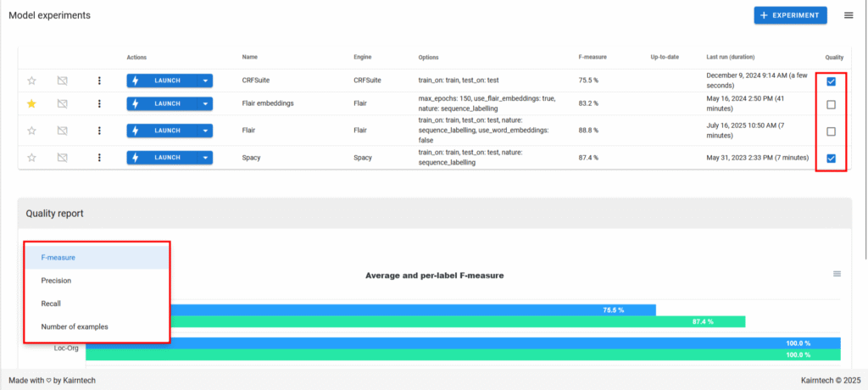Launch the Flair experiment

(x=161, y=131)
